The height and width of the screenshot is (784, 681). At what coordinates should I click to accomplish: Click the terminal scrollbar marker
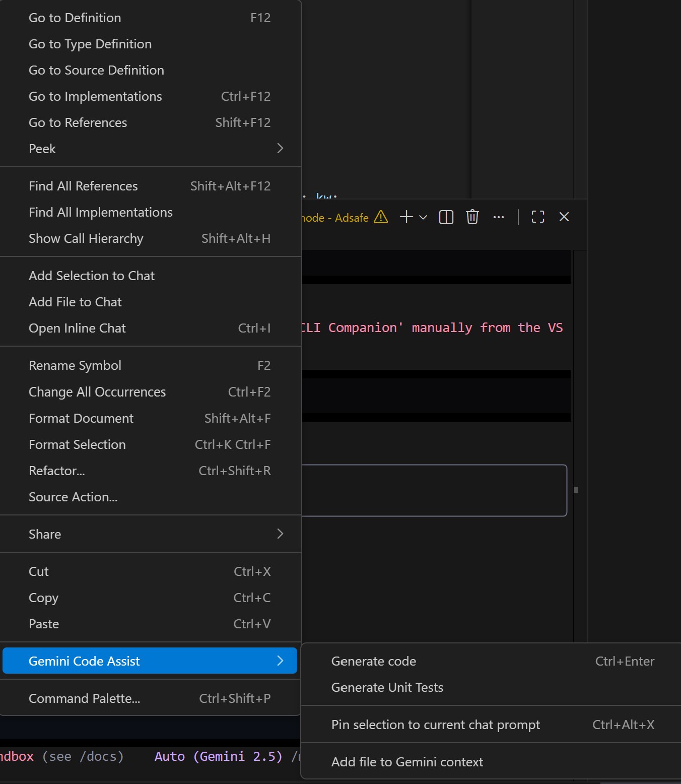point(576,490)
